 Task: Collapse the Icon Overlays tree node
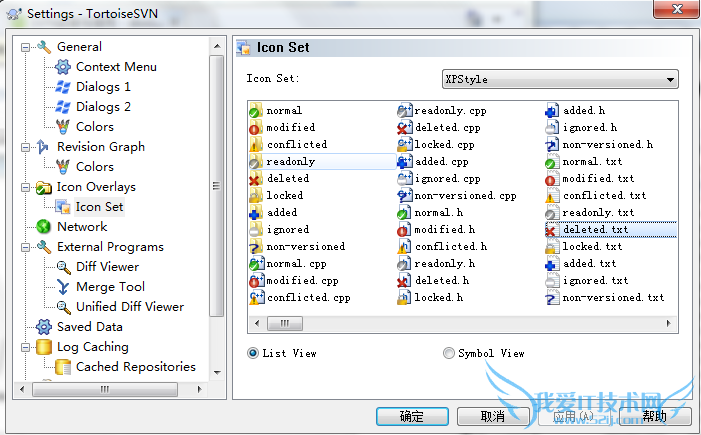26,187
